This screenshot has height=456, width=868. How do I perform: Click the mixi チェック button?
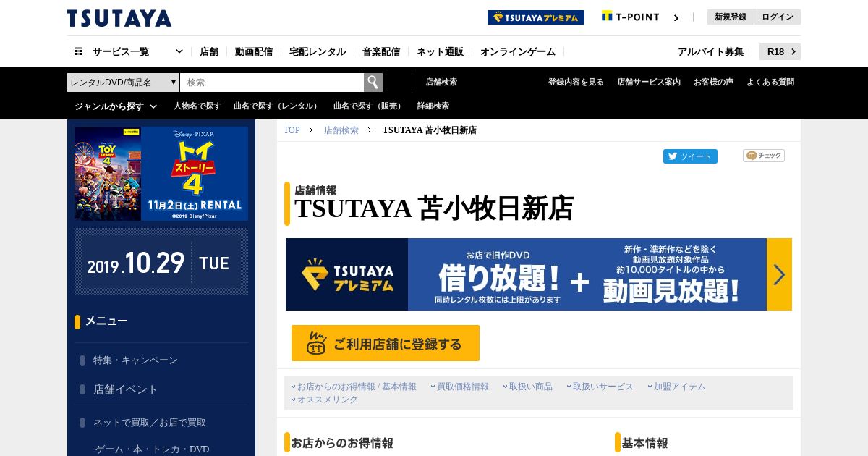tap(764, 156)
